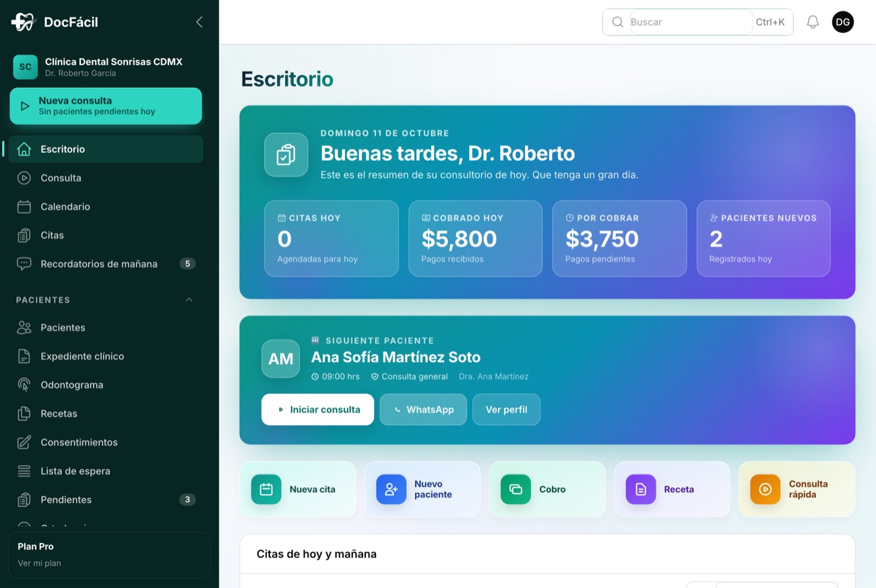The image size is (876, 588).
Task: Open Calendario in the sidebar
Action: pyautogui.click(x=106, y=207)
